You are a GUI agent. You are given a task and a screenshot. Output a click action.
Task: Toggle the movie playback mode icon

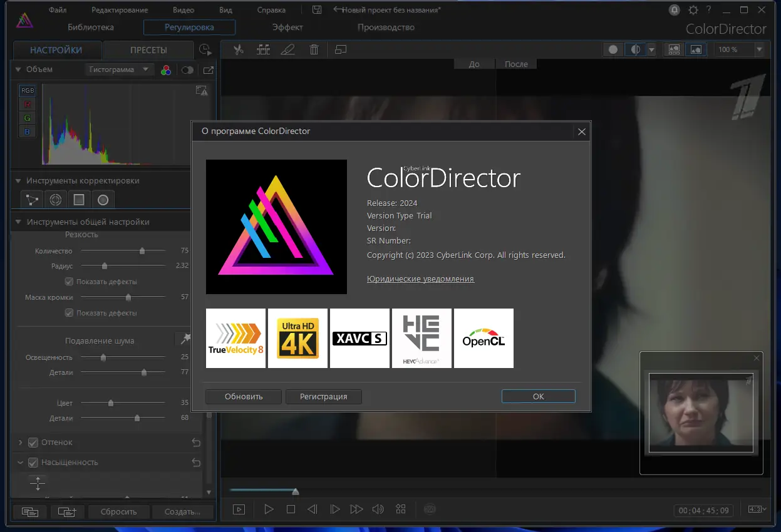point(239,509)
